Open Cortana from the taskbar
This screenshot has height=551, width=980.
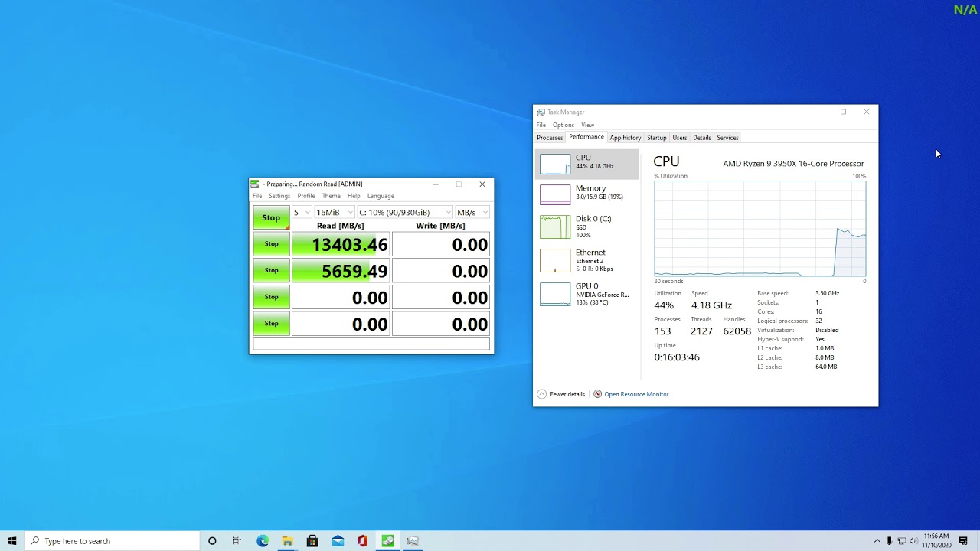coord(212,541)
